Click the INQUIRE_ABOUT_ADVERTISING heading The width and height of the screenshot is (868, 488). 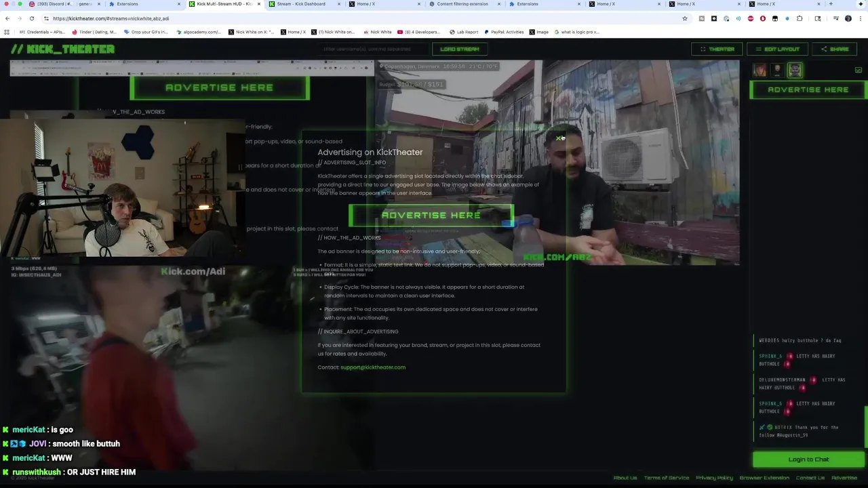coord(358,331)
